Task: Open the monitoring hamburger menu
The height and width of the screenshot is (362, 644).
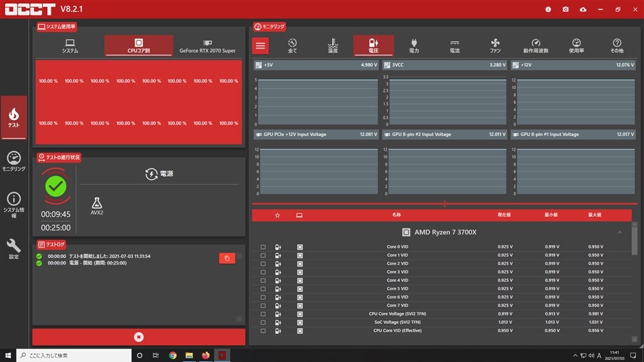Action: [260, 45]
